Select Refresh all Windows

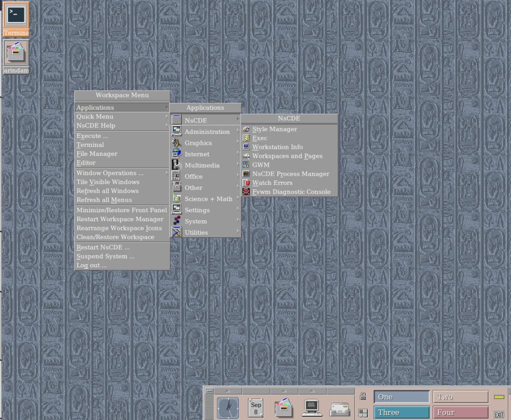point(122,191)
